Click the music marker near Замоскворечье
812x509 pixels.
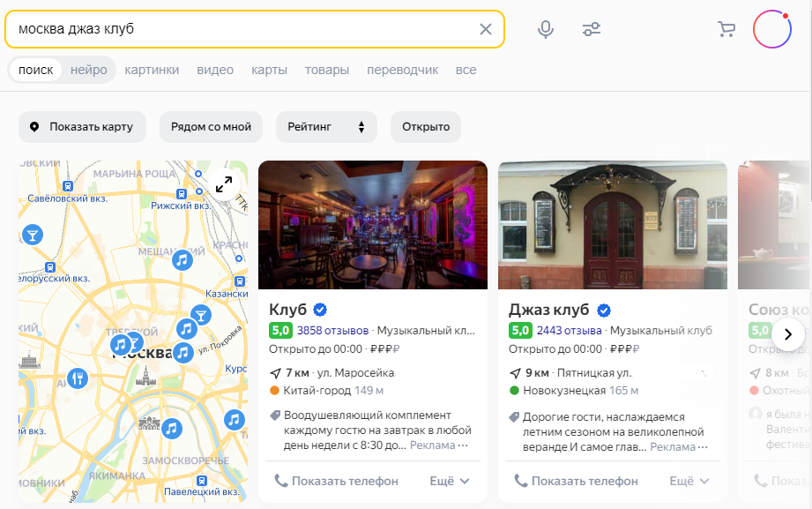171,429
